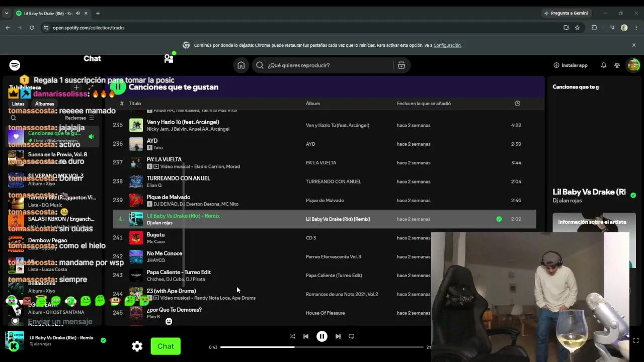
Task: Type in the Enviar un mensaje field
Action: coord(60,322)
